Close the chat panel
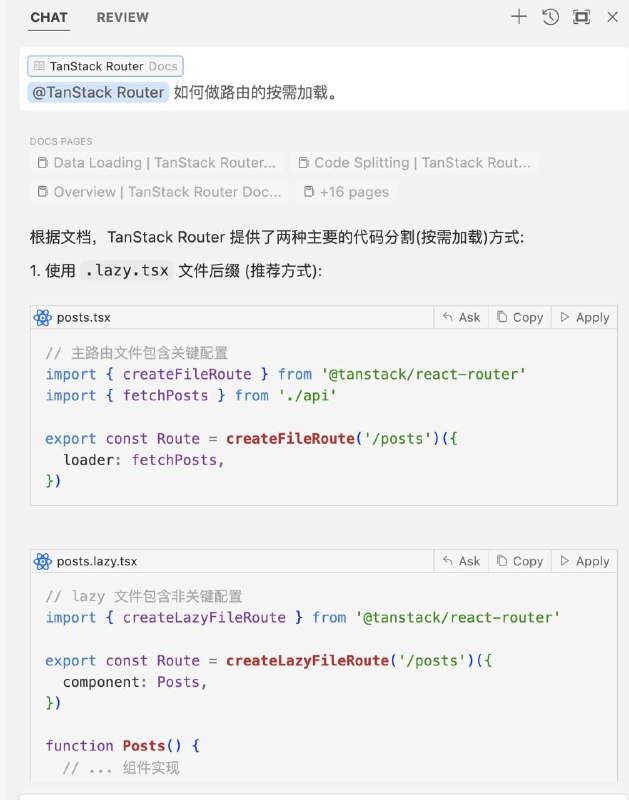629x800 pixels. [613, 17]
